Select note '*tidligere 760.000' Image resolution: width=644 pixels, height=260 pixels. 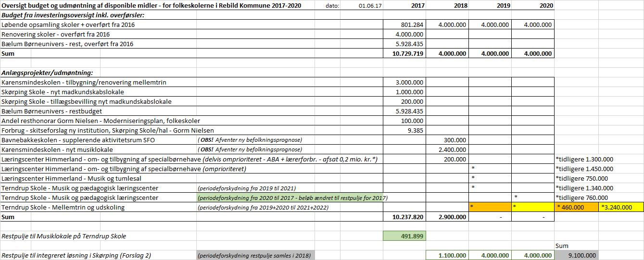581,198
